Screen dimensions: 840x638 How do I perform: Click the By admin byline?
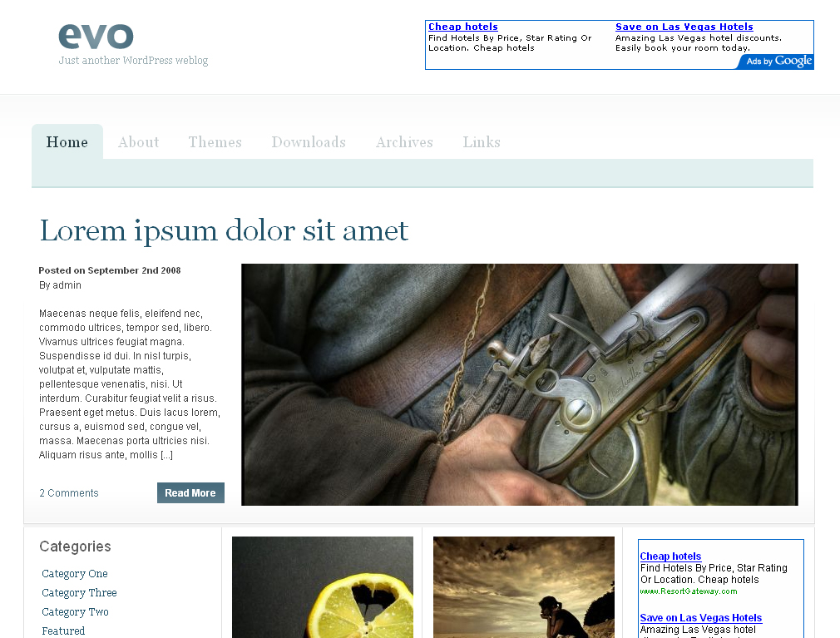[60, 285]
